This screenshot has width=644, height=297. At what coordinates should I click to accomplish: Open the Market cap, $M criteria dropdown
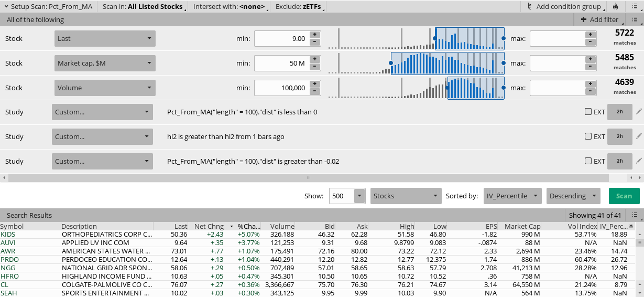(105, 63)
